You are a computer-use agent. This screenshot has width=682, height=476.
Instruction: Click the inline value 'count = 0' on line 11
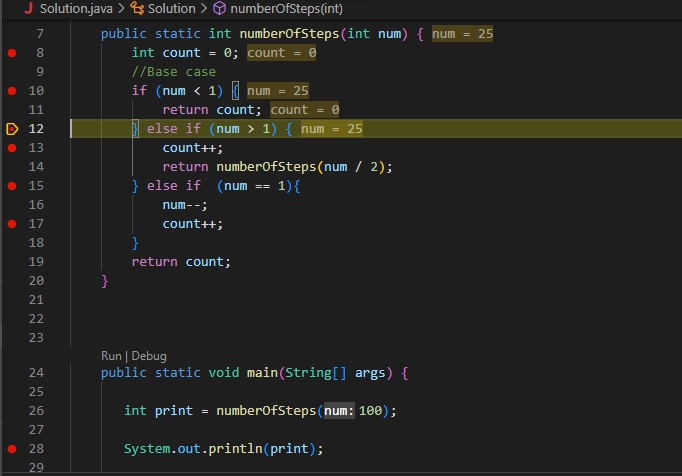(304, 110)
